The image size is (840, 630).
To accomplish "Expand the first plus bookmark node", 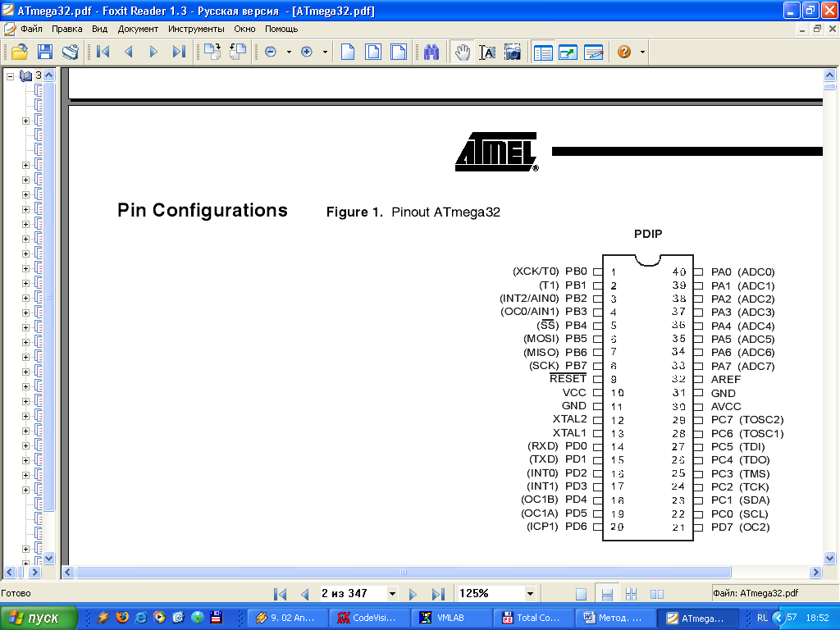I will pos(25,121).
